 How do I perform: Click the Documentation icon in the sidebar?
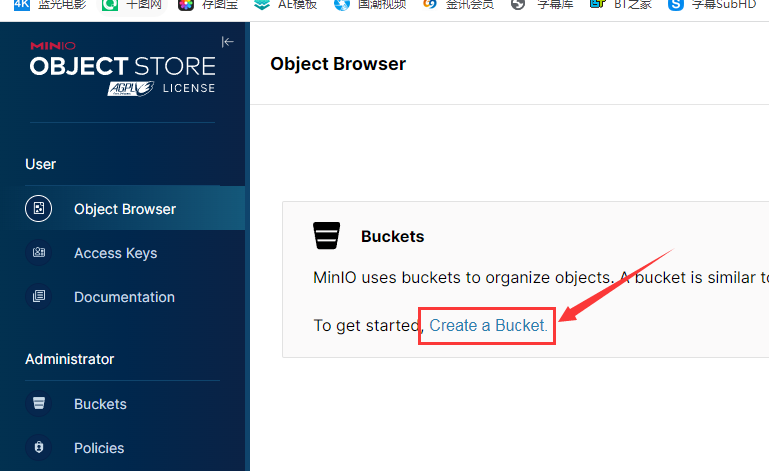tap(38, 297)
